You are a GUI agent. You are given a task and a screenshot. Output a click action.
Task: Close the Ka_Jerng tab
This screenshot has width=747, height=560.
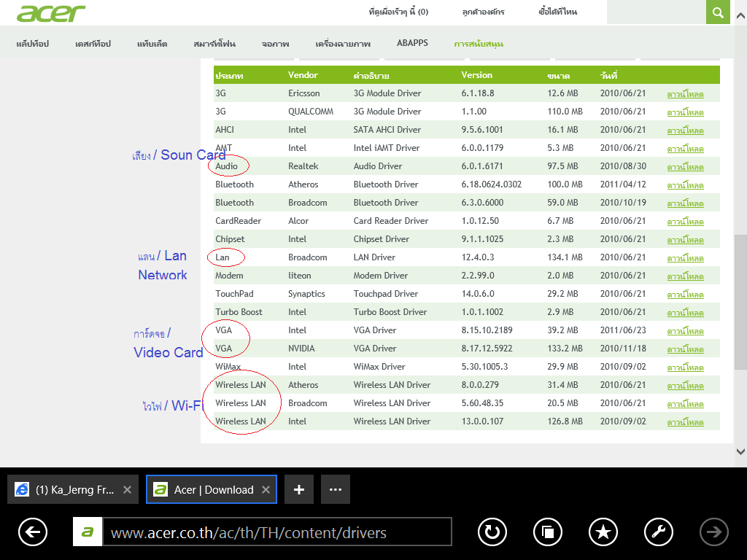click(x=127, y=489)
